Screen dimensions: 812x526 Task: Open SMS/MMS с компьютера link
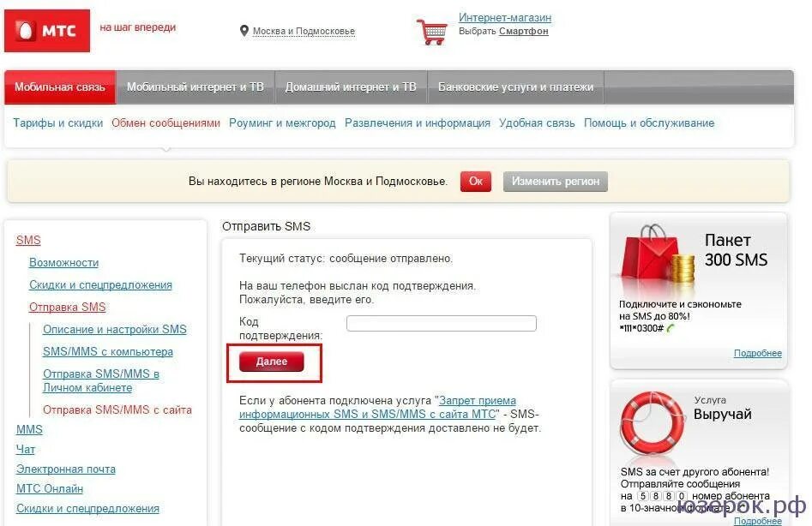tap(108, 352)
